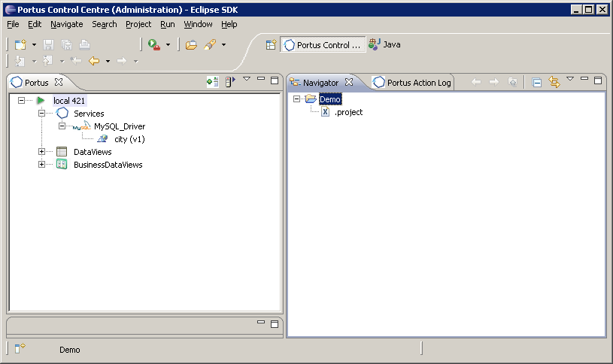613x364 pixels.
Task: Toggle Link with Editor in Navigator
Action: click(554, 82)
